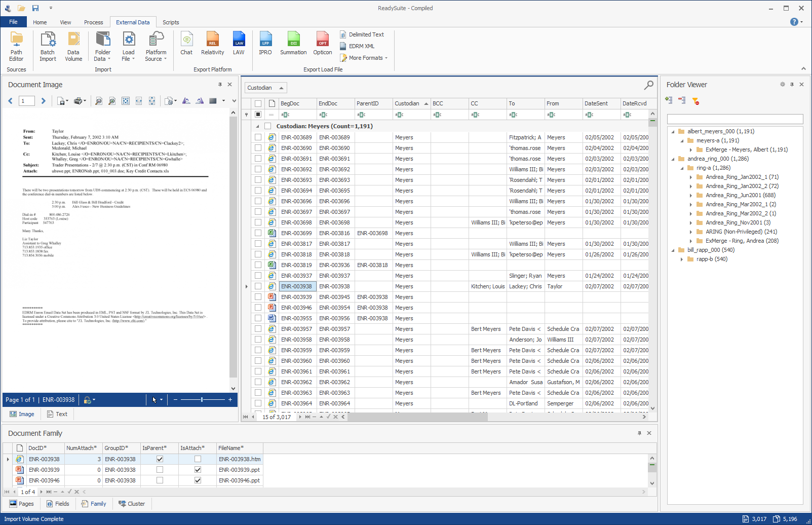Switch to the Fields tab

[x=58, y=504]
